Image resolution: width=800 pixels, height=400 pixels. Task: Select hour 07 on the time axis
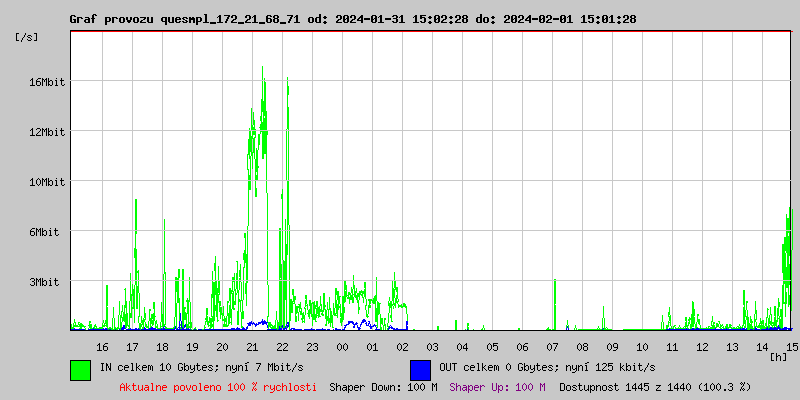tap(552, 347)
